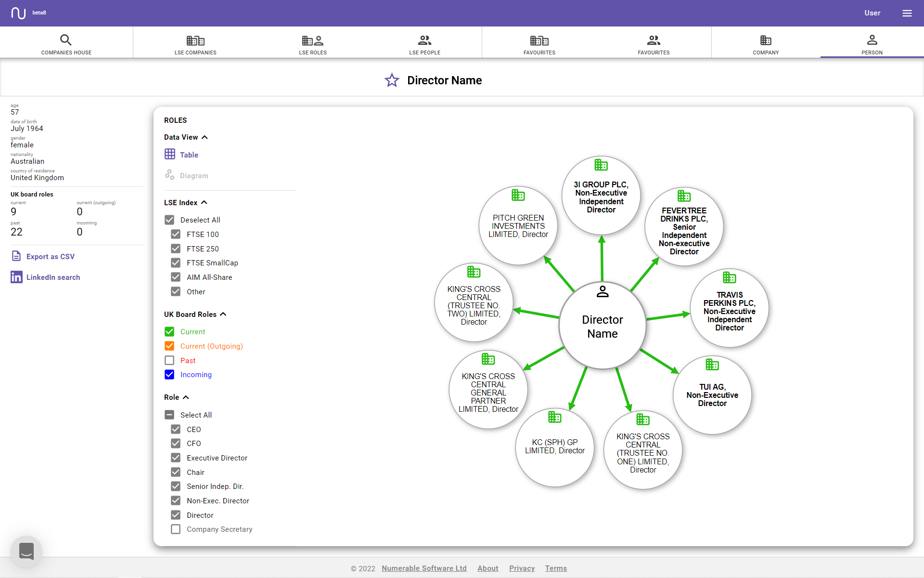This screenshot has height=578, width=924.
Task: Click the 3I Group PLC building icon
Action: 601,165
